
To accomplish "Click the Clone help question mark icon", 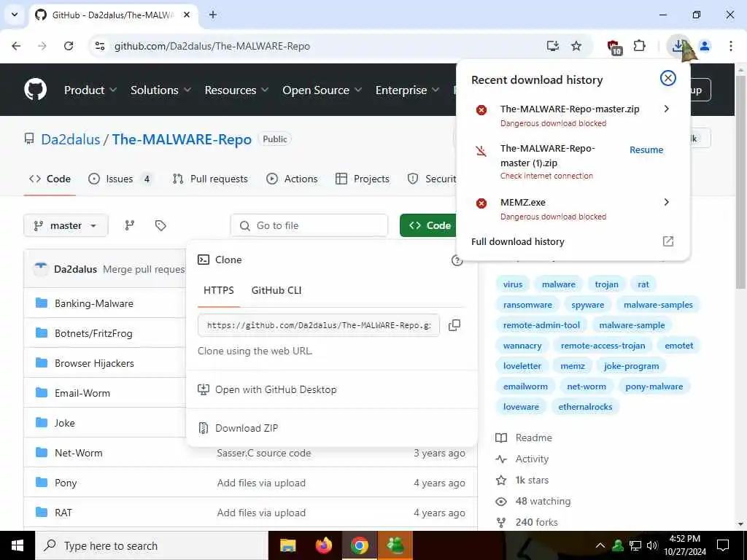I will click(x=457, y=260).
